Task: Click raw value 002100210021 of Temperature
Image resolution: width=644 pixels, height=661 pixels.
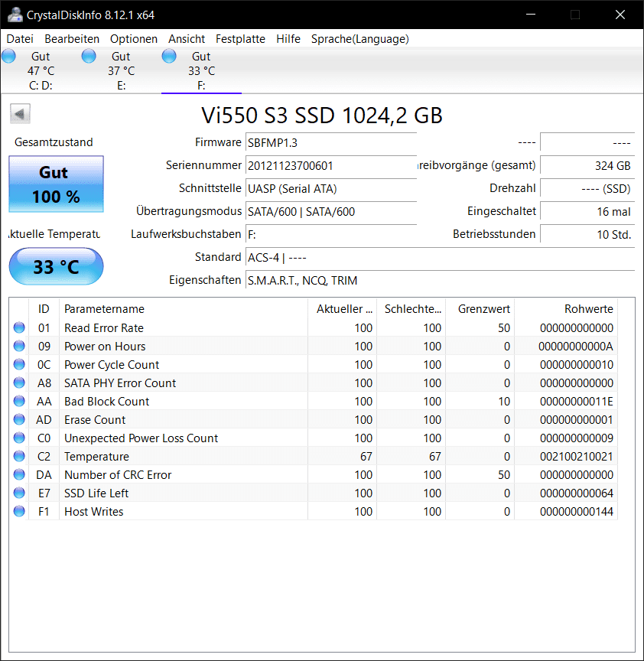Action: coord(576,457)
